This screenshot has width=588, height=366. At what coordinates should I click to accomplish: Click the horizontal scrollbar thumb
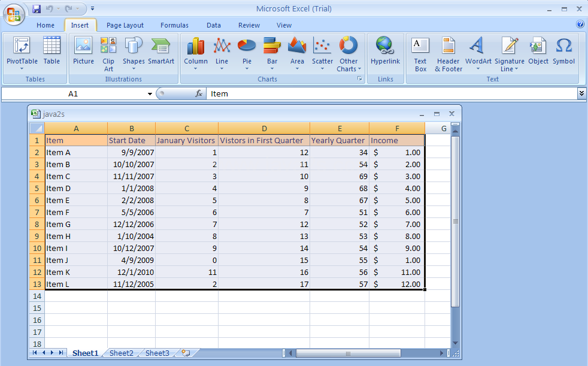[348, 353]
